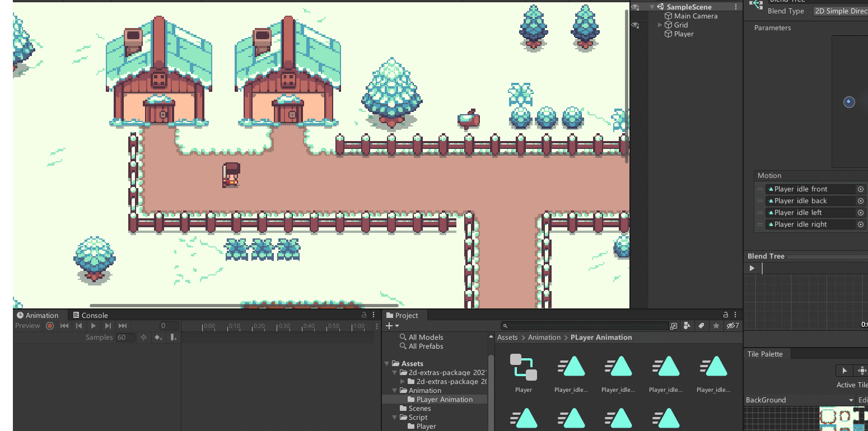Image resolution: width=868 pixels, height=431 pixels.
Task: Toggle SampleScene visibility eye icon
Action: tap(635, 7)
